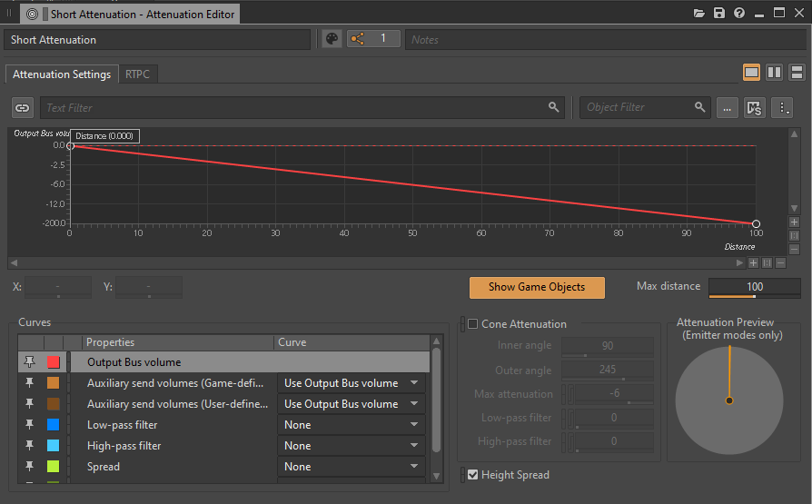
Task: Click the save disk icon
Action: coord(719,14)
